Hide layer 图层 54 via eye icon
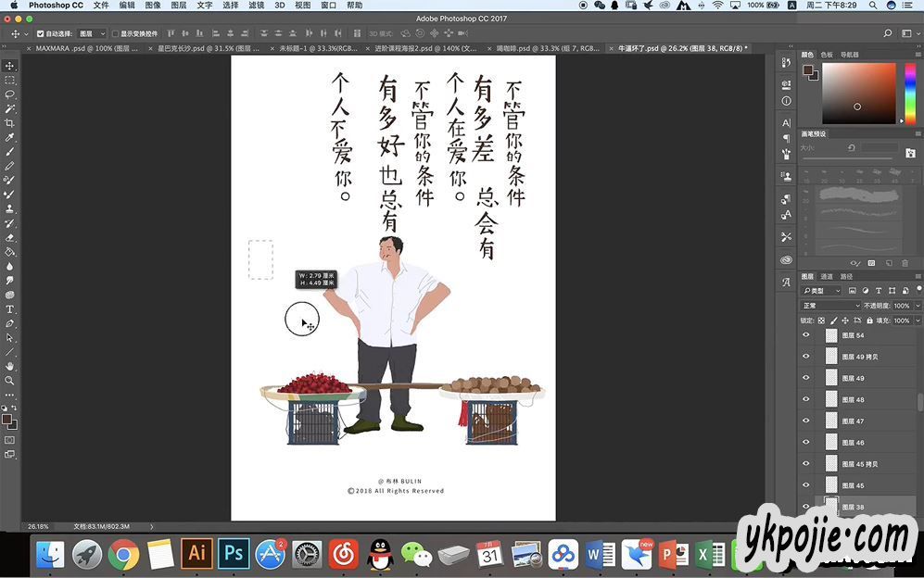This screenshot has height=578, width=924. pyautogui.click(x=805, y=335)
